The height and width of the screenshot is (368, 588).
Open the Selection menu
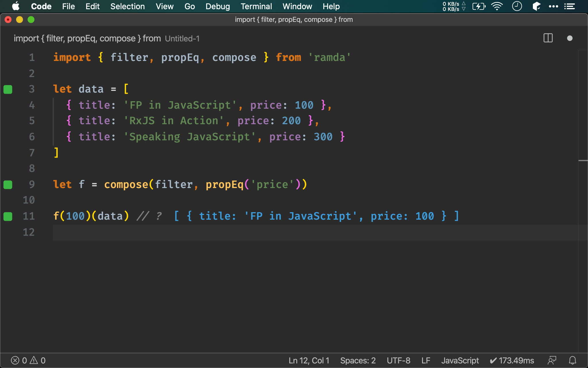coord(127,6)
